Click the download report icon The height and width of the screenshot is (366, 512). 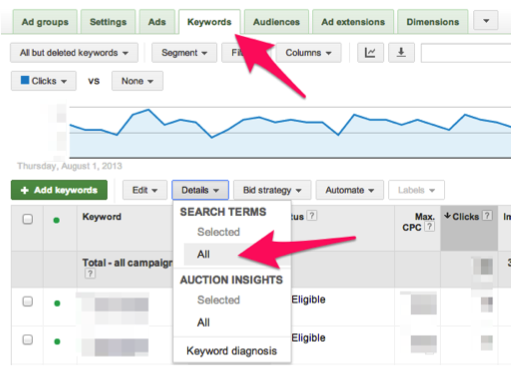401,53
